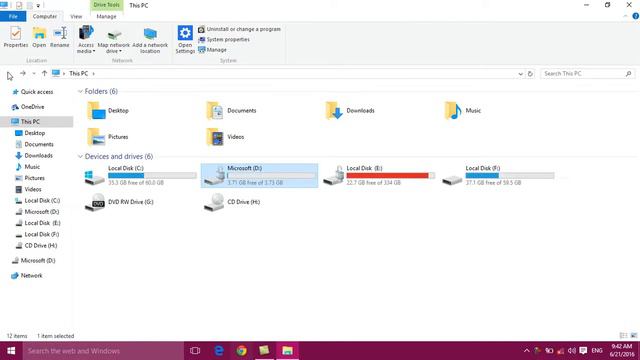Click Manage in the System group

212,50
